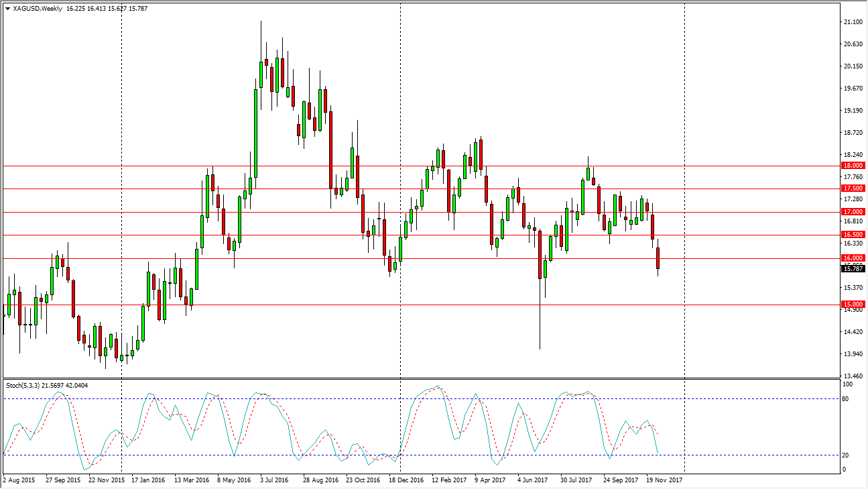Click the 19 Nov 2017 date label
Image resolution: width=868 pixels, height=489 pixels.
click(x=665, y=480)
